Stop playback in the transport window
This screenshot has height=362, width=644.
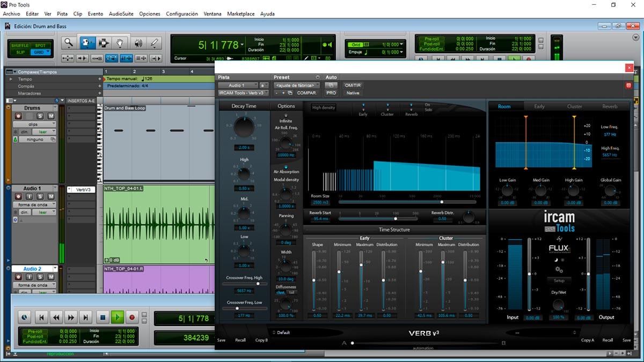(103, 317)
